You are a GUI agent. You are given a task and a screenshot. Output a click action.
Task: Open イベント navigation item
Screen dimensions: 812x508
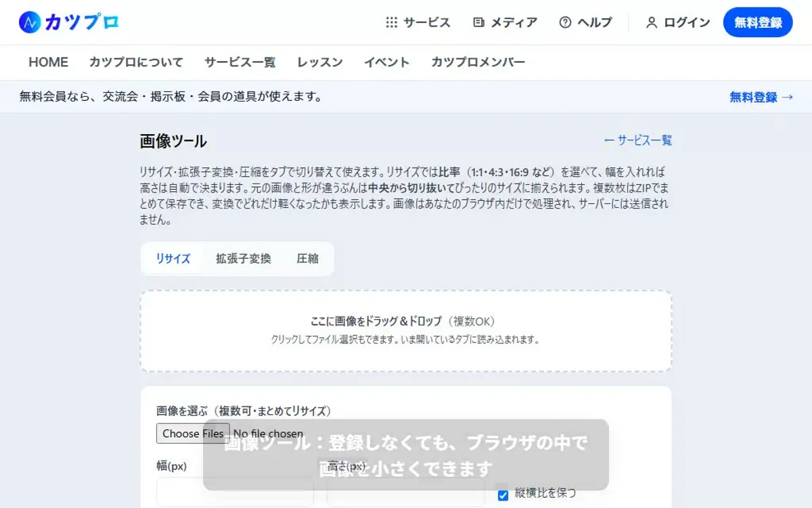(387, 62)
